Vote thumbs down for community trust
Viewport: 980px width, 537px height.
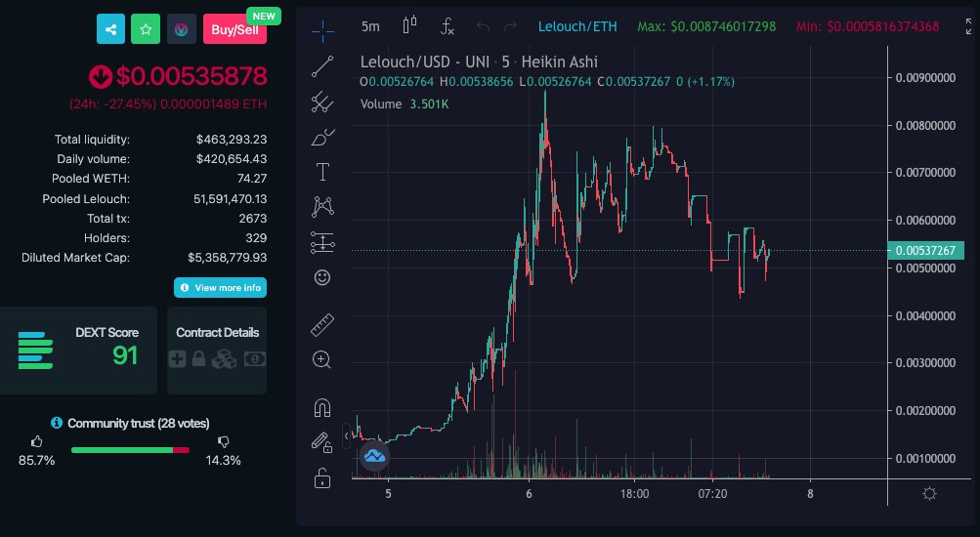click(223, 442)
